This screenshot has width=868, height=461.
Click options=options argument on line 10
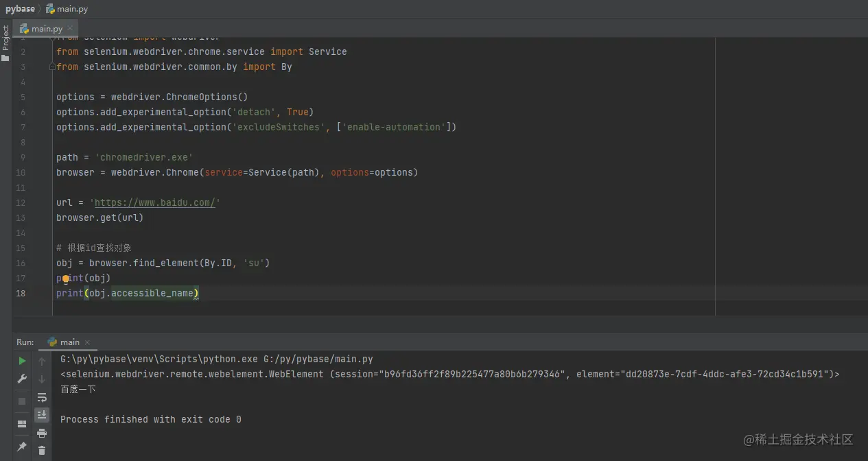tap(372, 173)
